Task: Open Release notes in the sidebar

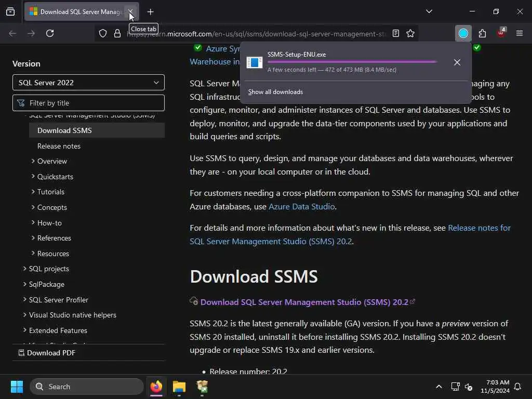Action: [x=59, y=146]
